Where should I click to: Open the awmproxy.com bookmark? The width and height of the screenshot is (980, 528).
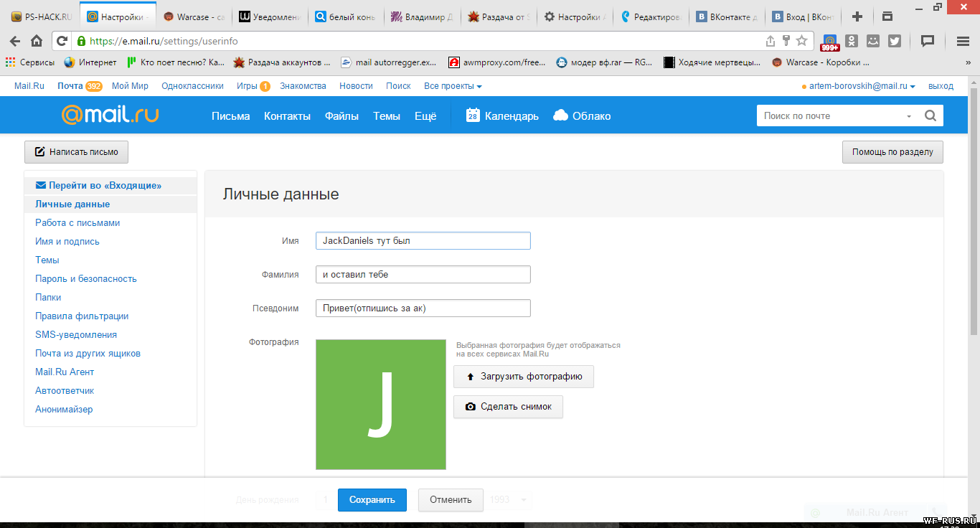click(x=497, y=62)
